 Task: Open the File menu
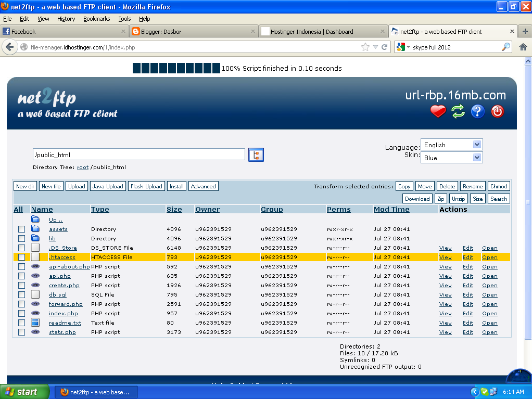pos(7,19)
